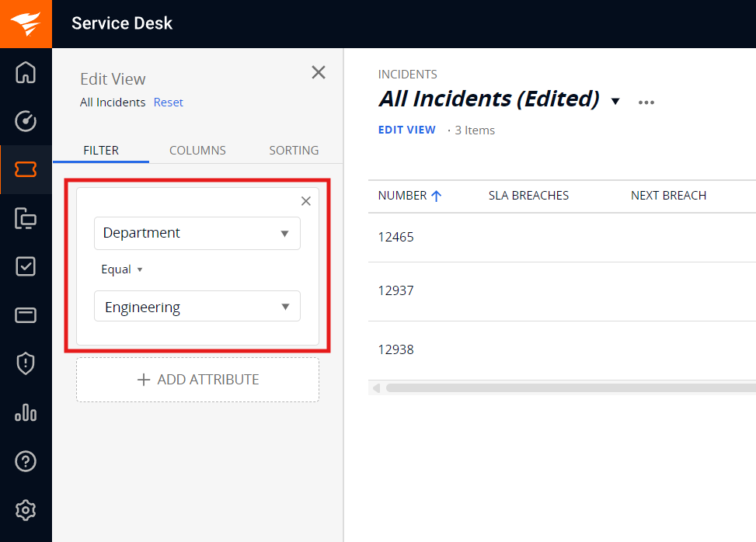Open the Reports bar chart icon
Viewport: 756px width, 542px height.
pos(26,412)
